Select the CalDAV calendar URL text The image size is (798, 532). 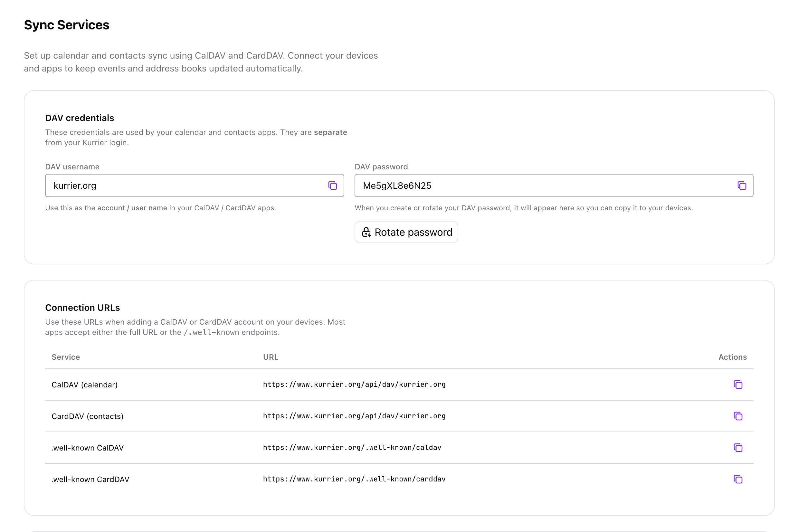[x=354, y=385]
